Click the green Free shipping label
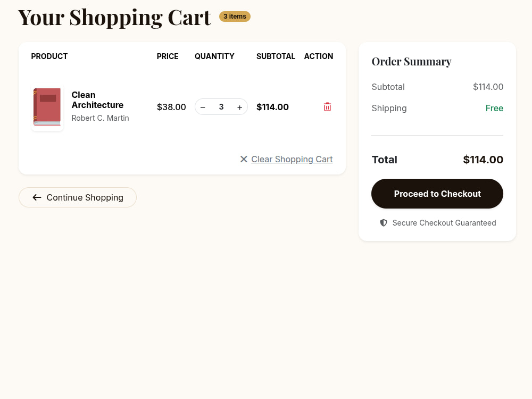The height and width of the screenshot is (399, 532). click(494, 108)
